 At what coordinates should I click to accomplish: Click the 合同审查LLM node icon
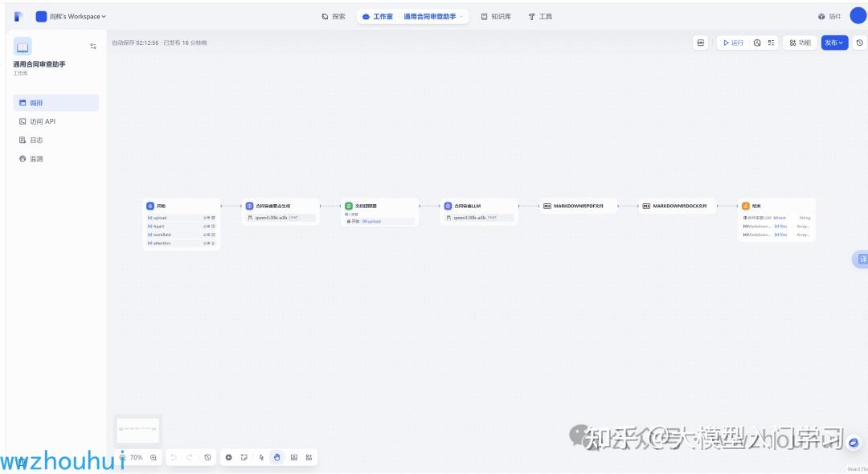point(448,206)
